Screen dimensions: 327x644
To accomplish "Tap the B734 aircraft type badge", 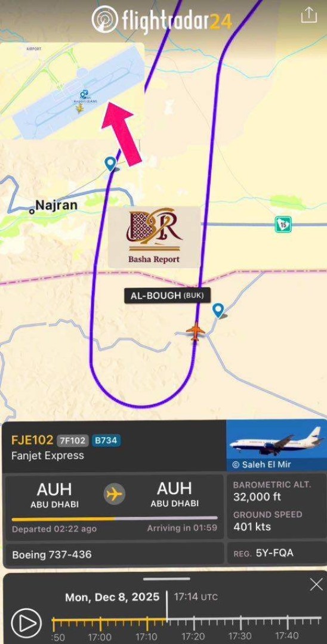I will click(106, 441).
